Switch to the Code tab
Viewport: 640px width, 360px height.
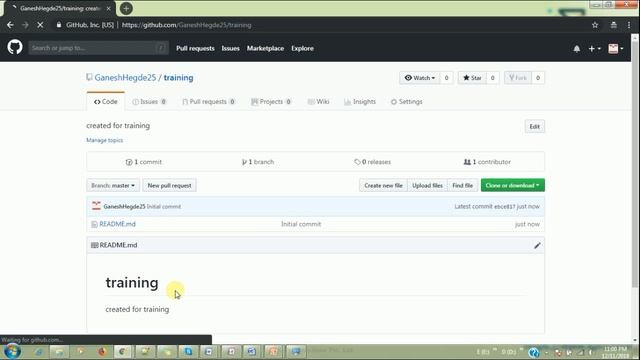pyautogui.click(x=106, y=102)
